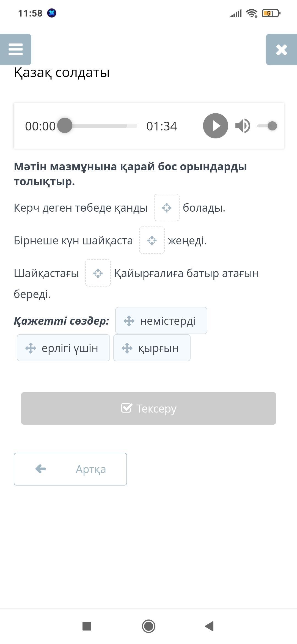
Task: Click the move handle icon on 'қырғын'
Action: [127, 348]
